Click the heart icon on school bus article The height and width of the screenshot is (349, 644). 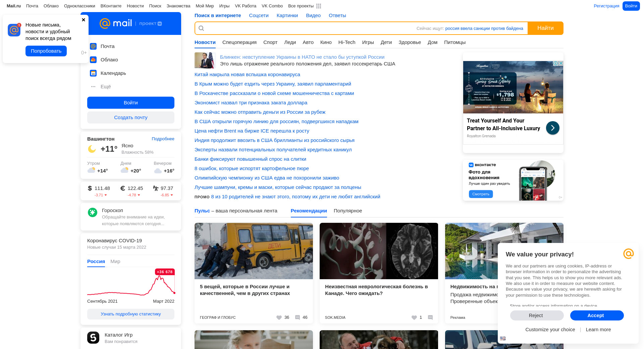point(279,317)
